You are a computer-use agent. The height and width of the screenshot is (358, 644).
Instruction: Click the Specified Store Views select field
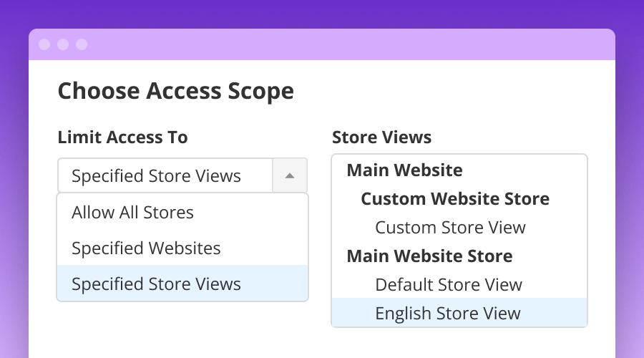pos(165,175)
